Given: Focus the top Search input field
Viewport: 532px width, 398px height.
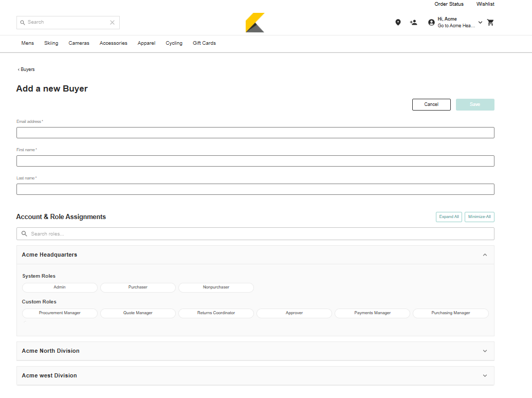Looking at the screenshot, I should click(68, 23).
